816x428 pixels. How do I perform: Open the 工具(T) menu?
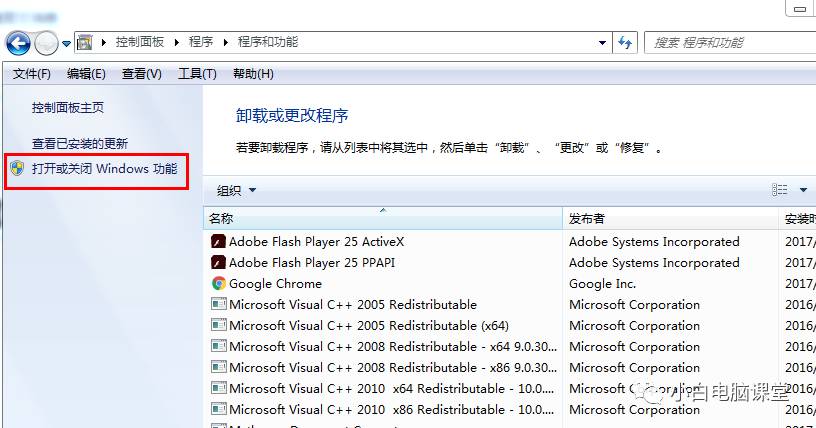click(x=197, y=74)
